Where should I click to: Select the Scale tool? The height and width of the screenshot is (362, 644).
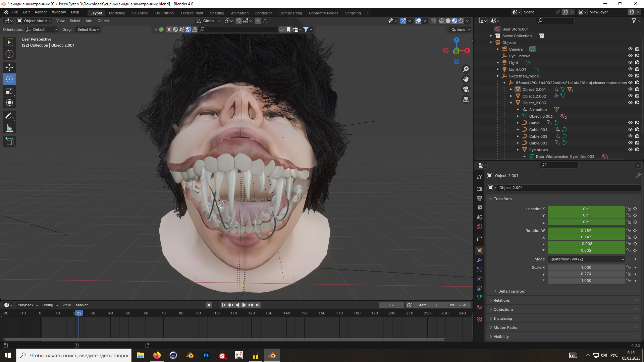pyautogui.click(x=9, y=91)
